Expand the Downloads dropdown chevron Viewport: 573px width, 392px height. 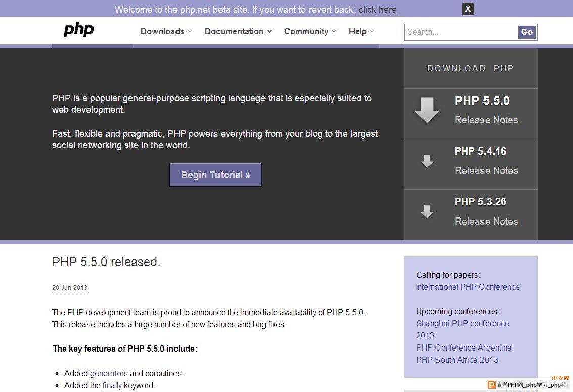click(x=190, y=31)
